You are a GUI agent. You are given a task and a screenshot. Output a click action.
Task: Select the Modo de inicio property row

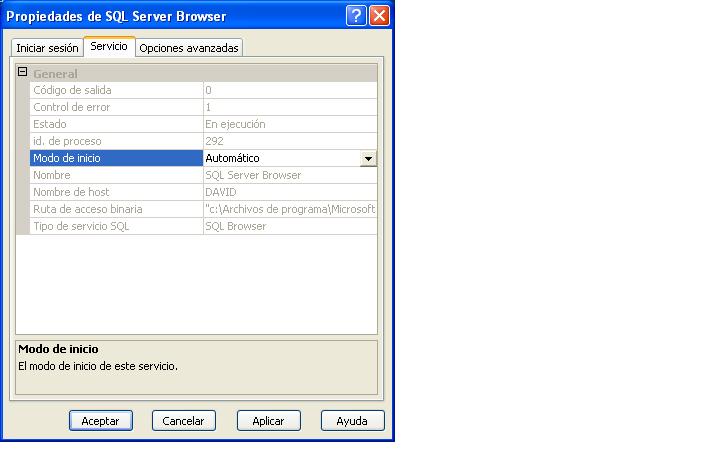click(116, 158)
